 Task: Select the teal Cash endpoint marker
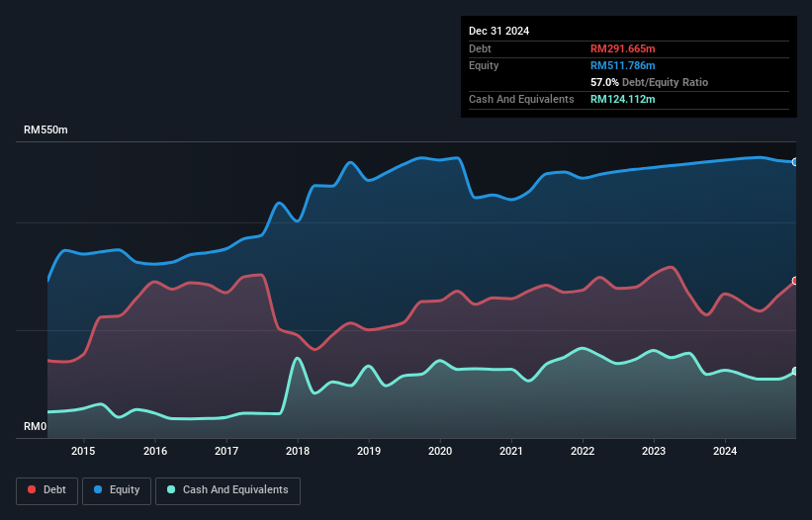pos(795,372)
